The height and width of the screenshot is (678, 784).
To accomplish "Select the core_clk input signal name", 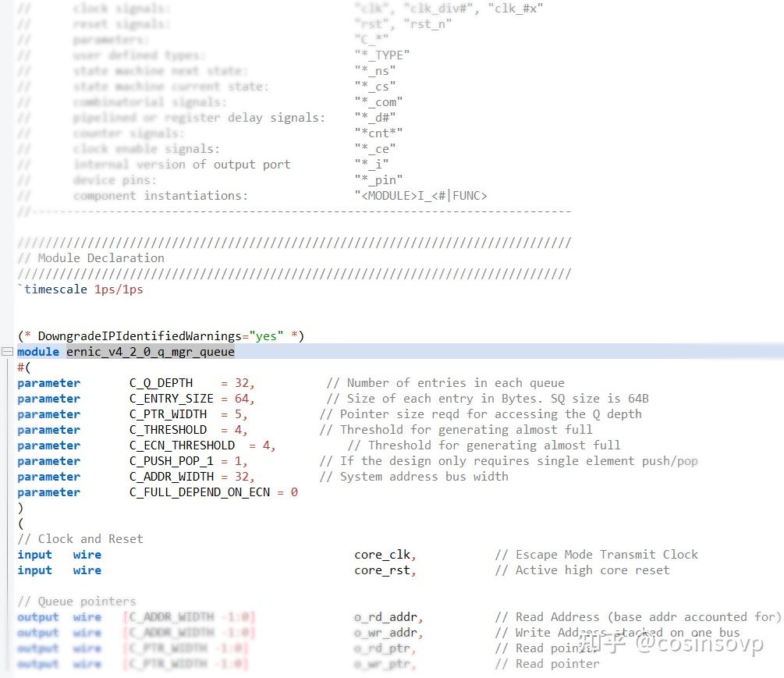I will pyautogui.click(x=383, y=554).
